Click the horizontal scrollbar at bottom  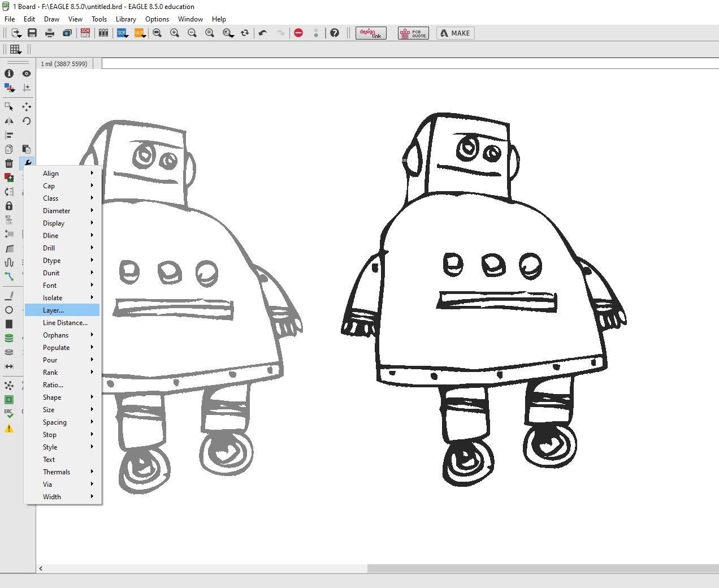point(509,568)
